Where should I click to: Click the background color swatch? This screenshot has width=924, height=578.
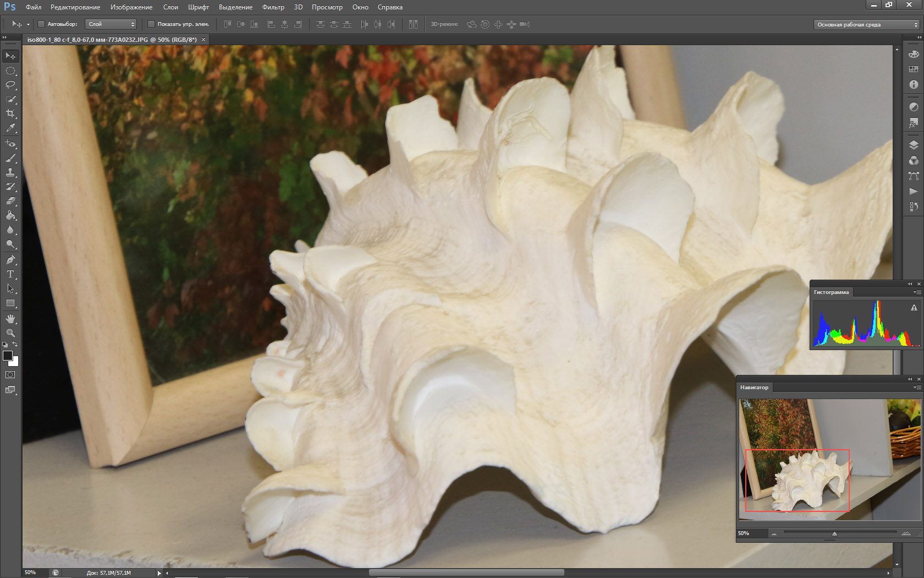15,362
